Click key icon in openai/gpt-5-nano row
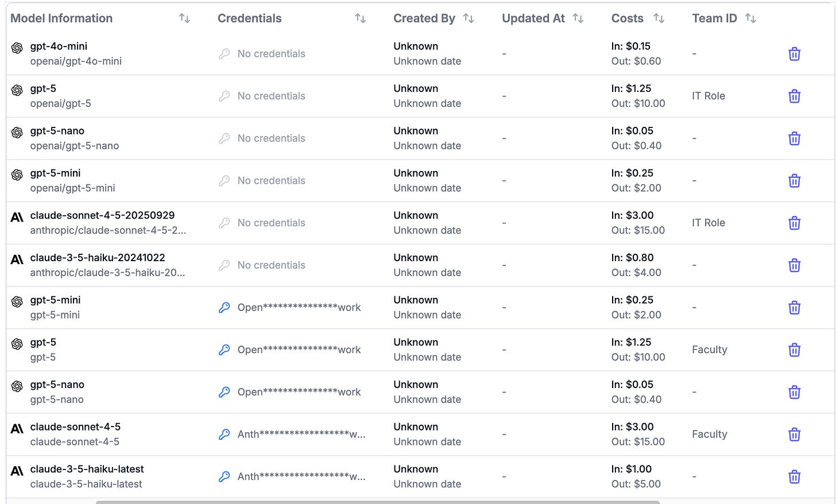836x504 pixels. point(225,138)
